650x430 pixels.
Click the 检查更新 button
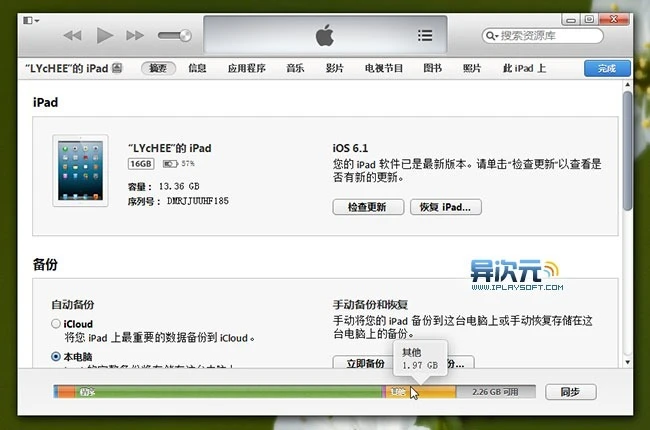368,207
